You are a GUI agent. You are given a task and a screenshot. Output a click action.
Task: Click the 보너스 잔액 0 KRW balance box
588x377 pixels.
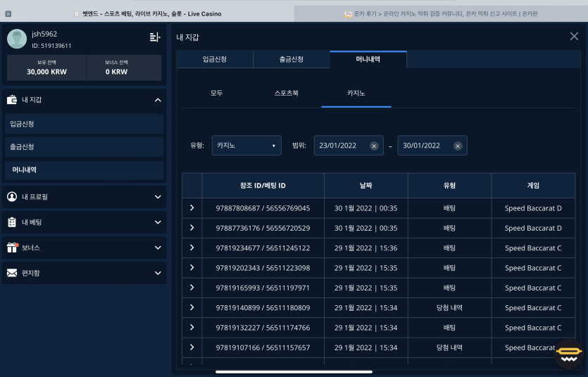[124, 68]
